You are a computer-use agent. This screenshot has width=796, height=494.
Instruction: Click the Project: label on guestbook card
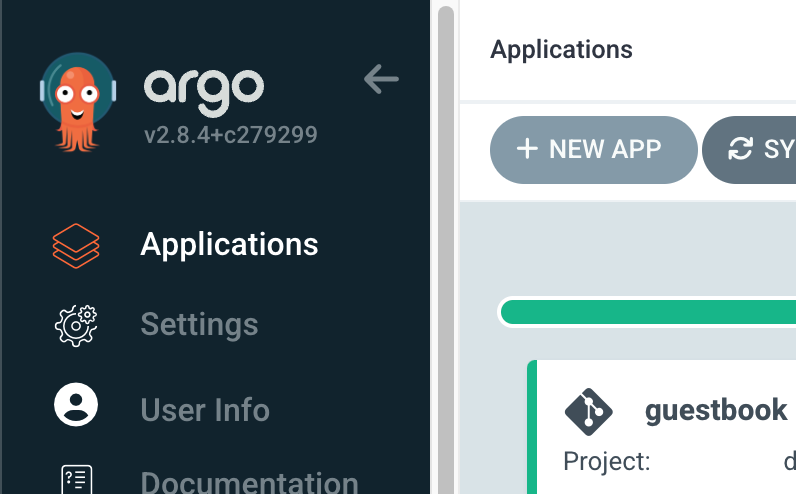[x=607, y=462]
